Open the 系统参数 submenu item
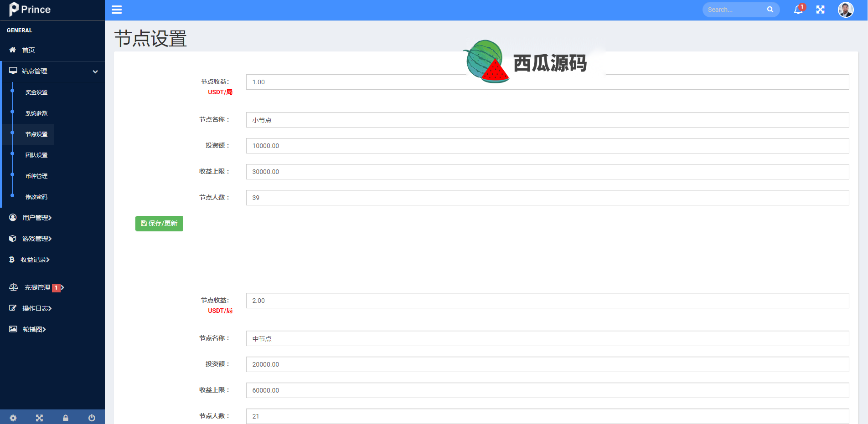 (36, 113)
